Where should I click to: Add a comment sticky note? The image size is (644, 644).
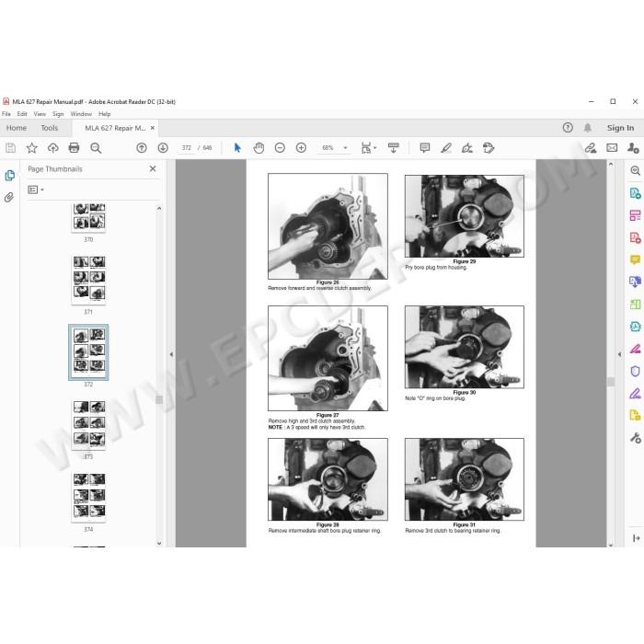coord(425,148)
